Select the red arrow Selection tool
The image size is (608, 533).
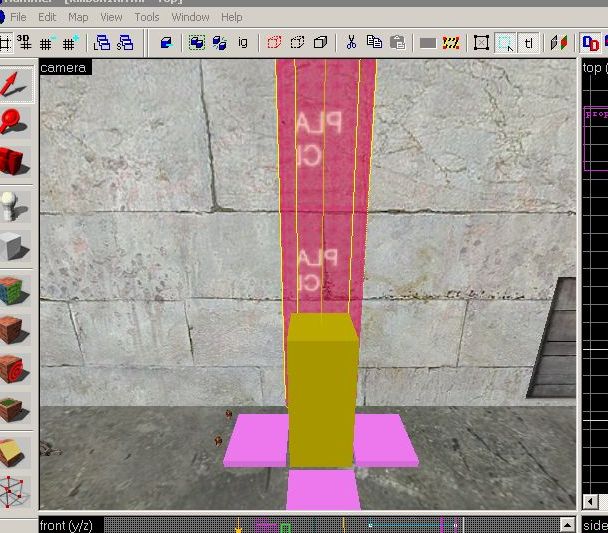(x=16, y=85)
